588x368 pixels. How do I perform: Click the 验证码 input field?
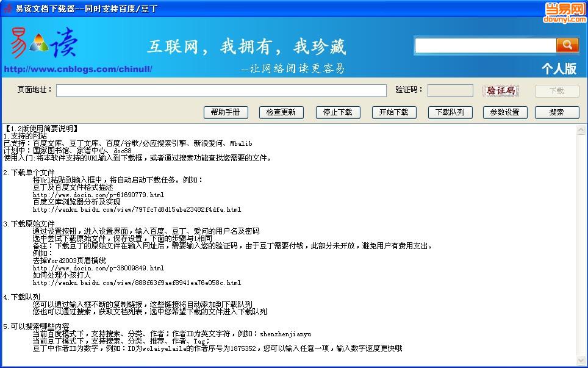coord(450,90)
